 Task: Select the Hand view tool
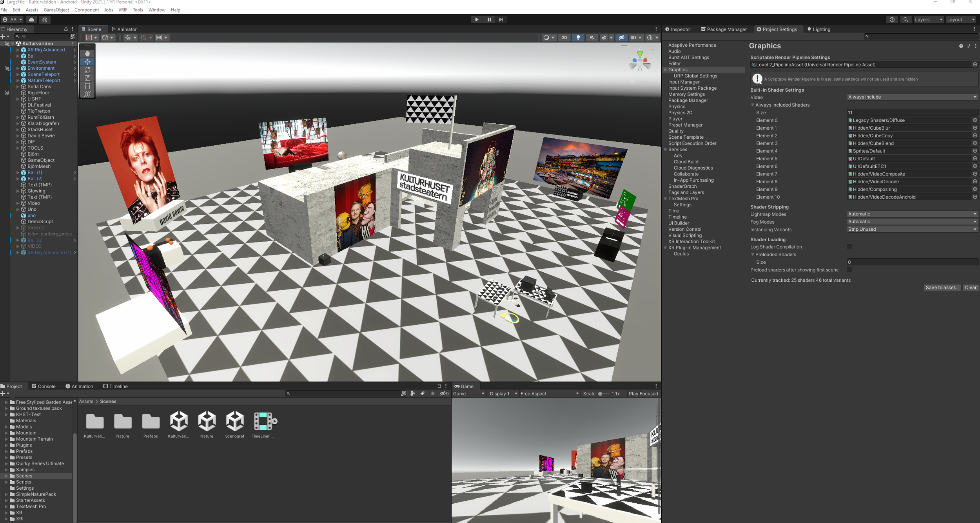87,54
